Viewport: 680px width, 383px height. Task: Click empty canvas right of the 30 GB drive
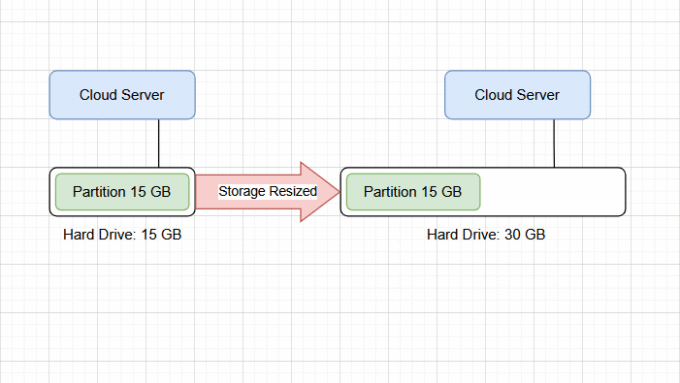(x=653, y=192)
